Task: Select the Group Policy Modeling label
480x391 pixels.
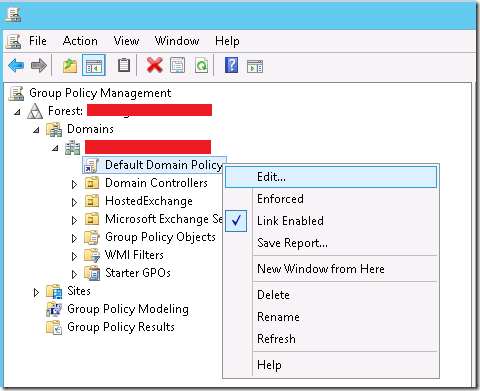Action: tap(128, 309)
